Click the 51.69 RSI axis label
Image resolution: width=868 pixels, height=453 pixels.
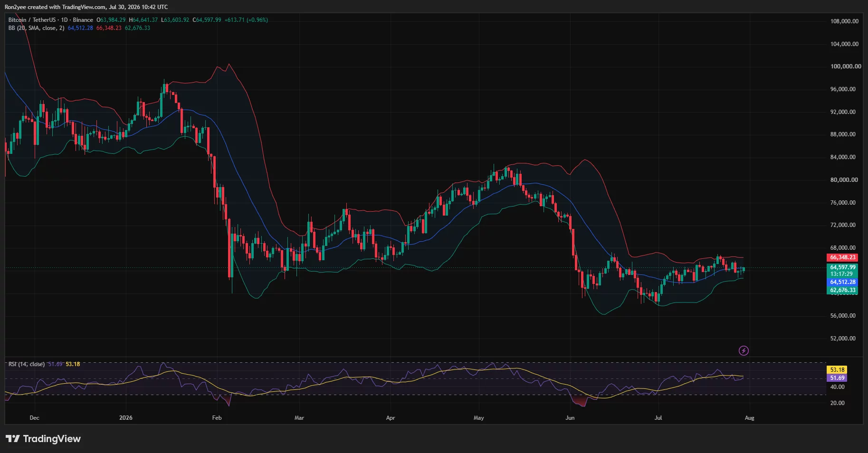(x=837, y=378)
